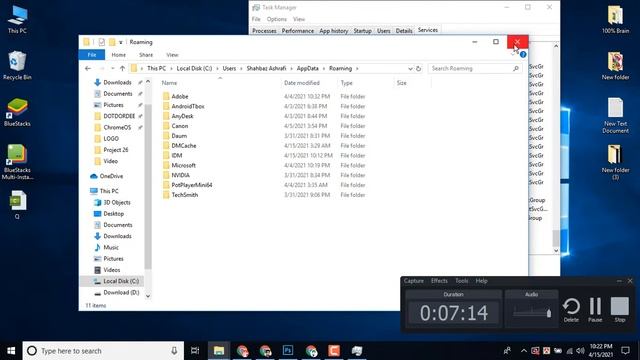The height and width of the screenshot is (360, 640).
Task: Open Effects menu in recorder
Action: 439,281
